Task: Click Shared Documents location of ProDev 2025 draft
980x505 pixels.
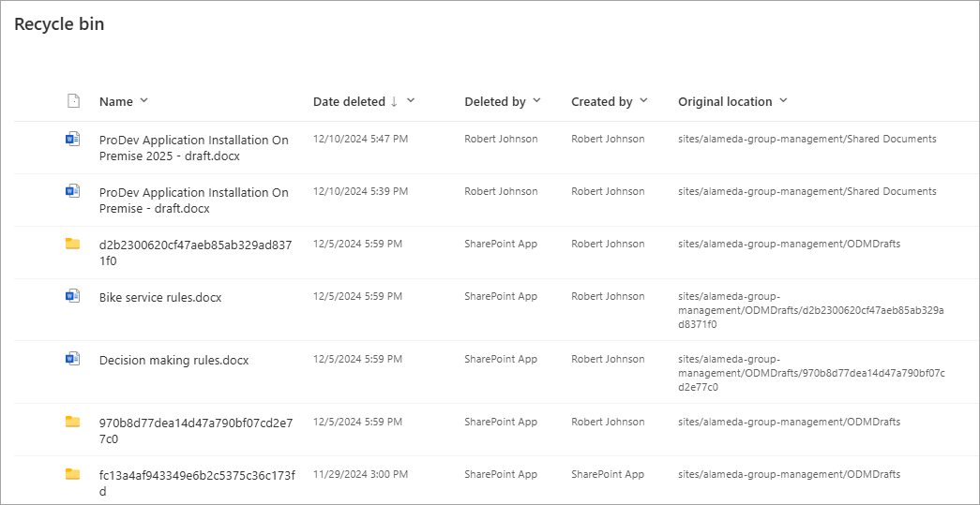Action: pyautogui.click(x=807, y=139)
